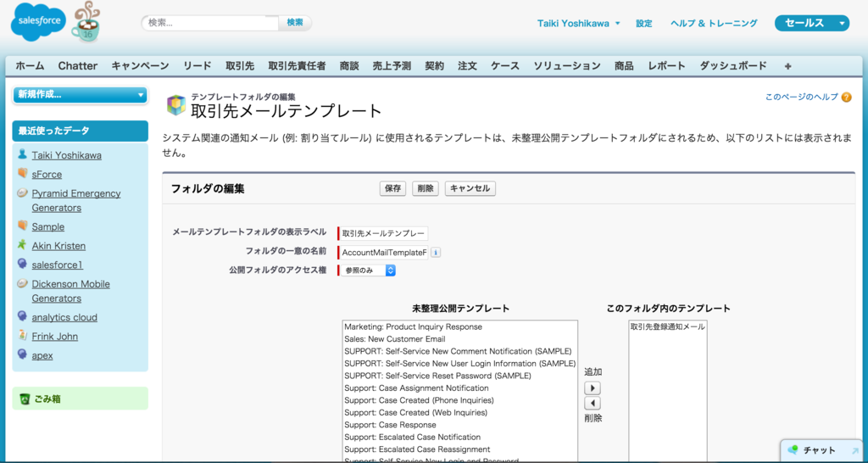This screenshot has height=463, width=868.
Task: Click the キャンセル button
Action: (x=470, y=188)
